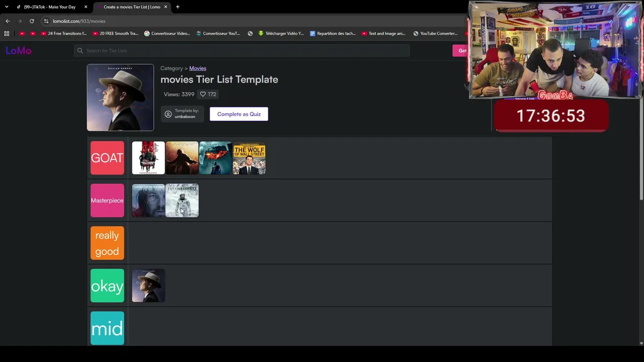644x362 pixels.
Task: Click the 172 likes count
Action: click(212, 94)
